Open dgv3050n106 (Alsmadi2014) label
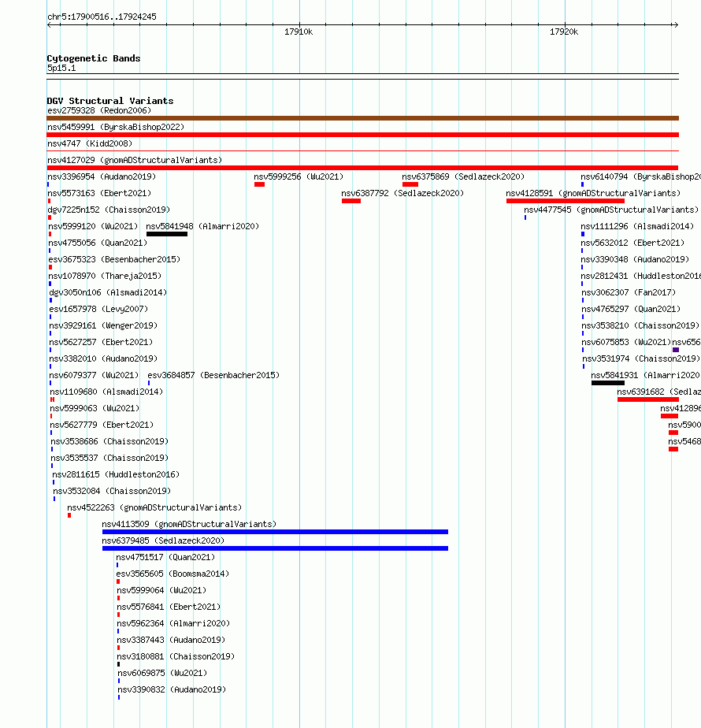Image resolution: width=701 pixels, height=728 pixels. pos(108,292)
